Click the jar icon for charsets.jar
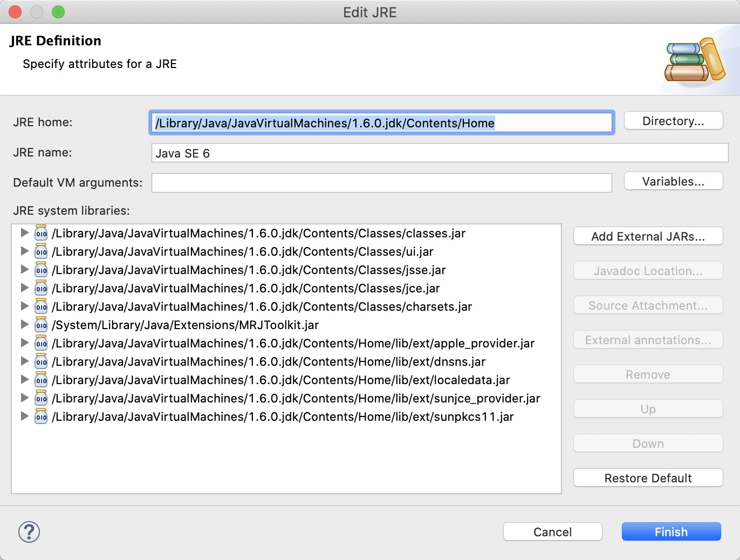This screenshot has height=560, width=740. pyautogui.click(x=41, y=306)
